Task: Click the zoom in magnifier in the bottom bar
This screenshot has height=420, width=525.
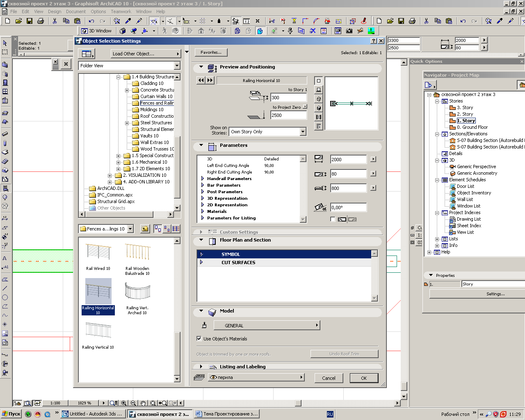Action: (124, 403)
